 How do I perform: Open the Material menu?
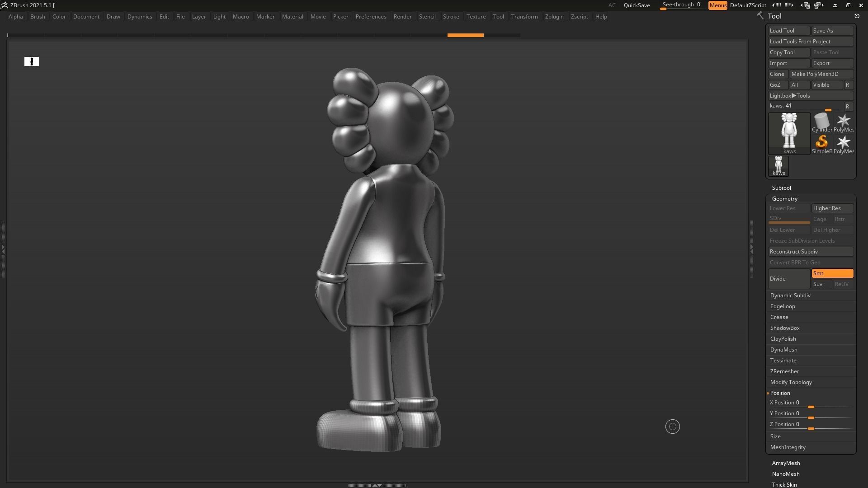click(x=292, y=17)
